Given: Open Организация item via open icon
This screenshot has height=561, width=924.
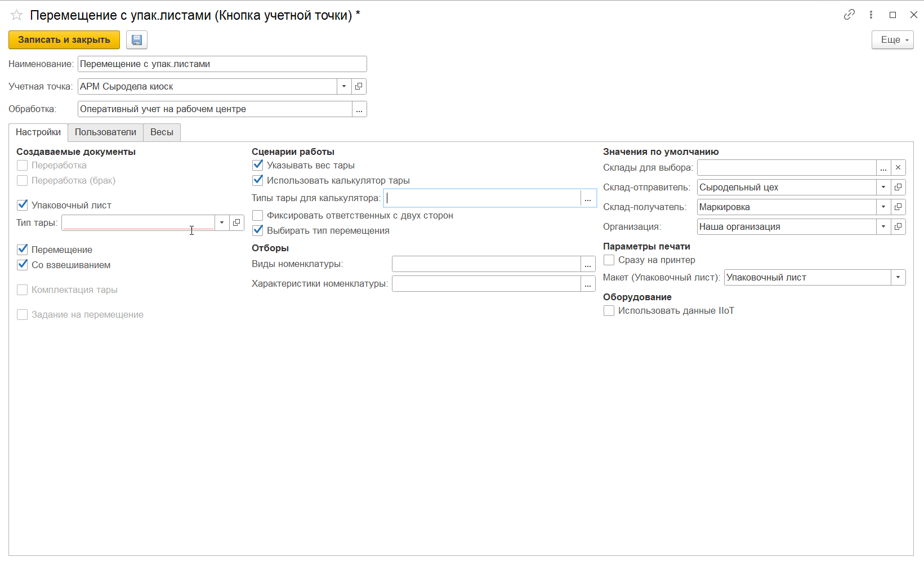Looking at the screenshot, I should coord(898,226).
